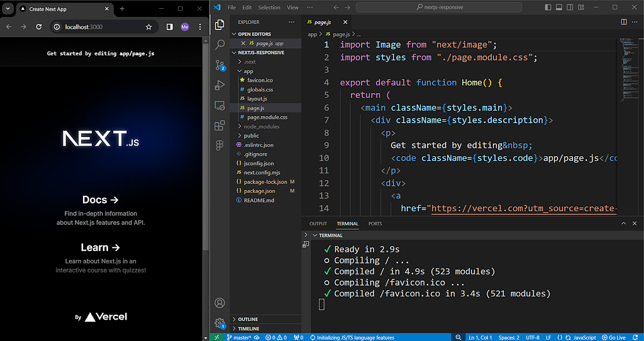Viewport: 644px width, 341px height.
Task: Maximize the terminal panel with the chevron up
Action: tap(623, 224)
